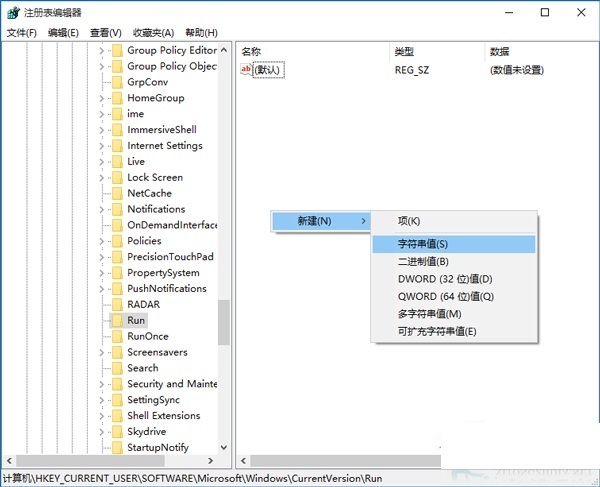This screenshot has width=600, height=487.
Task: Click the tree scrollbar down arrow
Action: (x=224, y=447)
